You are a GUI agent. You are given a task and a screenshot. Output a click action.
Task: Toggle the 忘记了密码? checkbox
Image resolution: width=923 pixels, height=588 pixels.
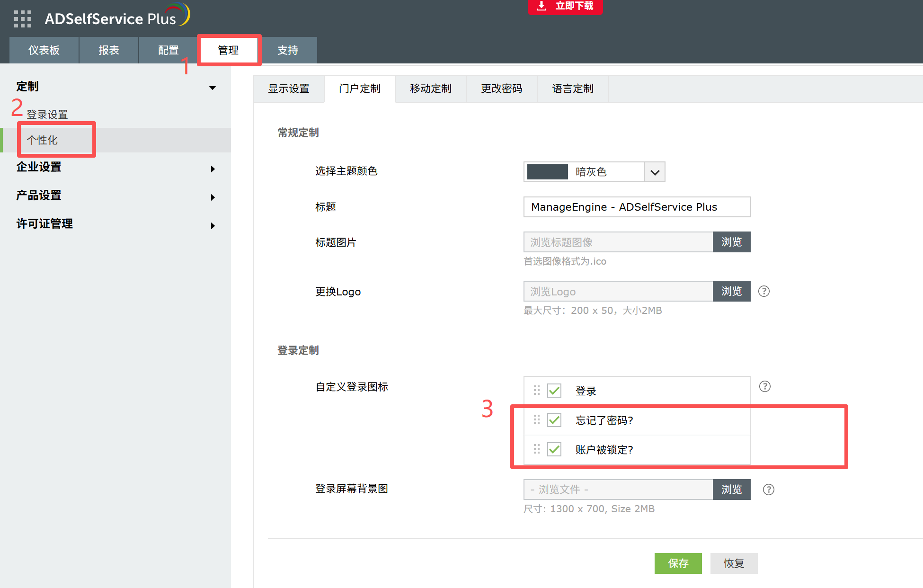click(x=554, y=420)
